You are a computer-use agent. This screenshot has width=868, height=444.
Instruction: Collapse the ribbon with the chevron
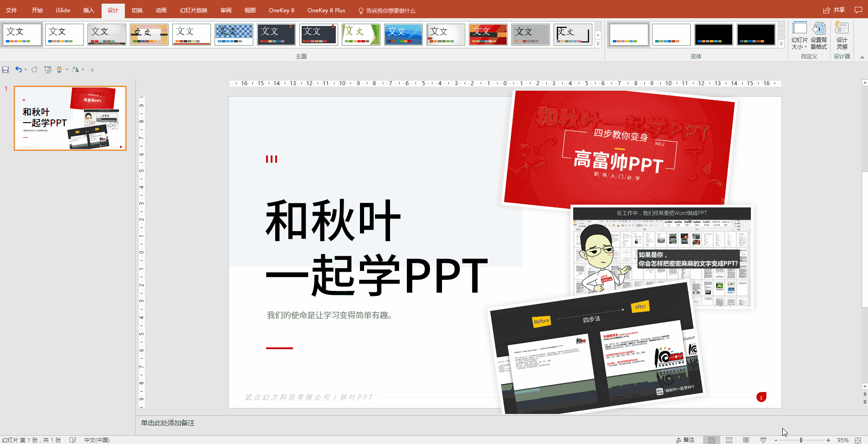pos(862,57)
